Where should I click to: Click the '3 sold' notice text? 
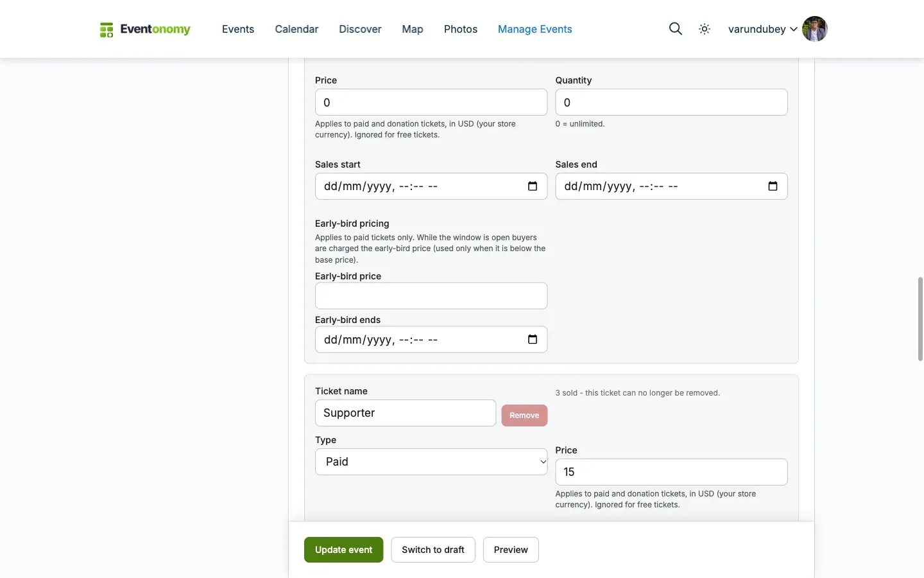pyautogui.click(x=638, y=393)
